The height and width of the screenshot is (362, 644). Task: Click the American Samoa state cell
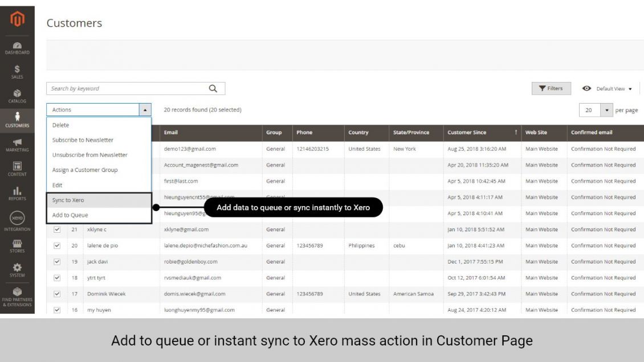[413, 294]
